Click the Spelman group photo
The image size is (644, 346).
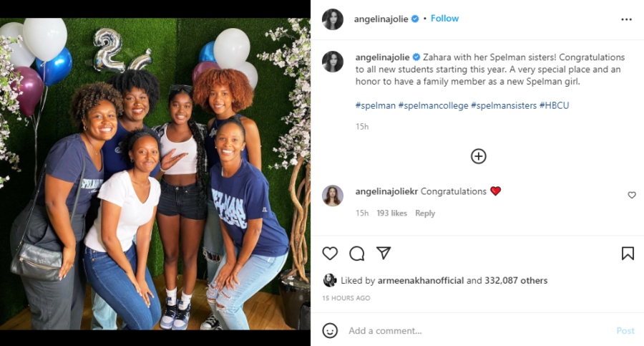(x=155, y=173)
